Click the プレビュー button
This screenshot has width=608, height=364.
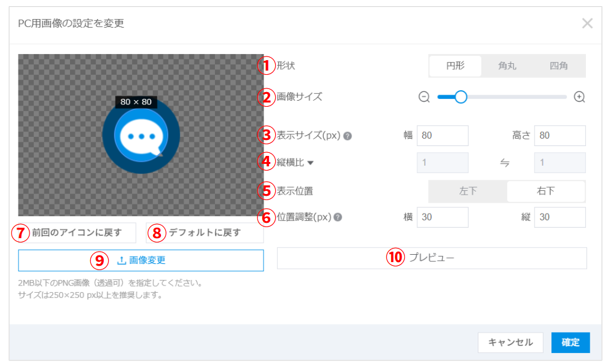coord(432,258)
